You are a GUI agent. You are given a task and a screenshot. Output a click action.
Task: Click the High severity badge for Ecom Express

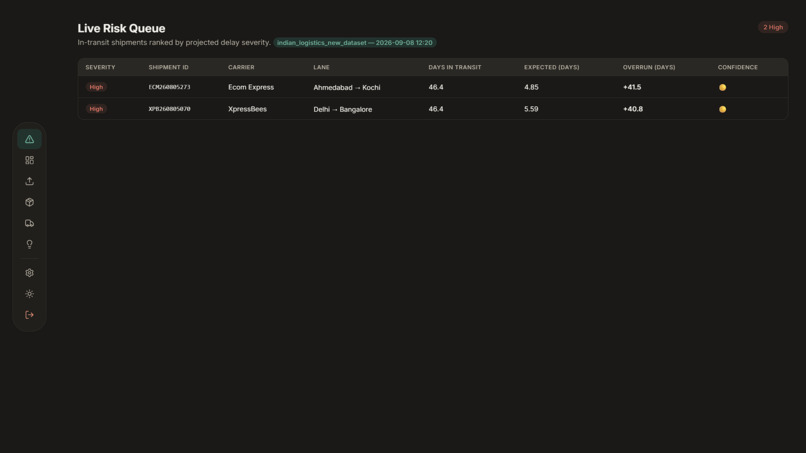point(96,87)
